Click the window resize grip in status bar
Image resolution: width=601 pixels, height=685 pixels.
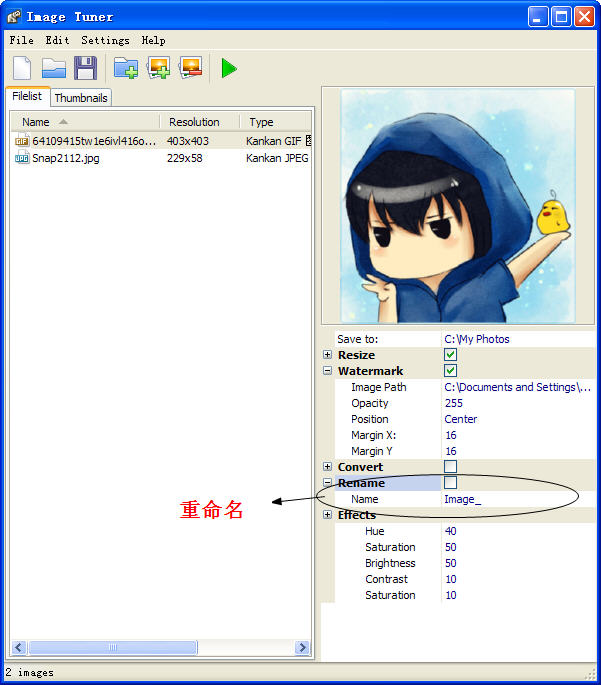point(590,674)
